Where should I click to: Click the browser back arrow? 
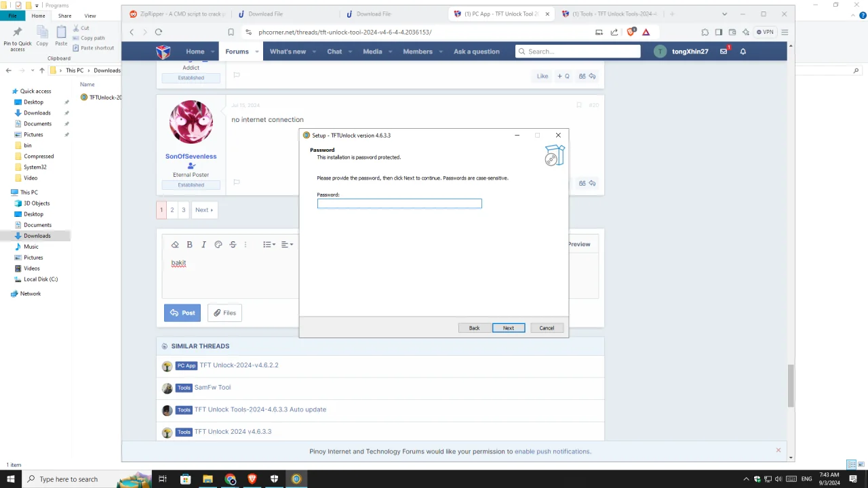pyautogui.click(x=132, y=32)
